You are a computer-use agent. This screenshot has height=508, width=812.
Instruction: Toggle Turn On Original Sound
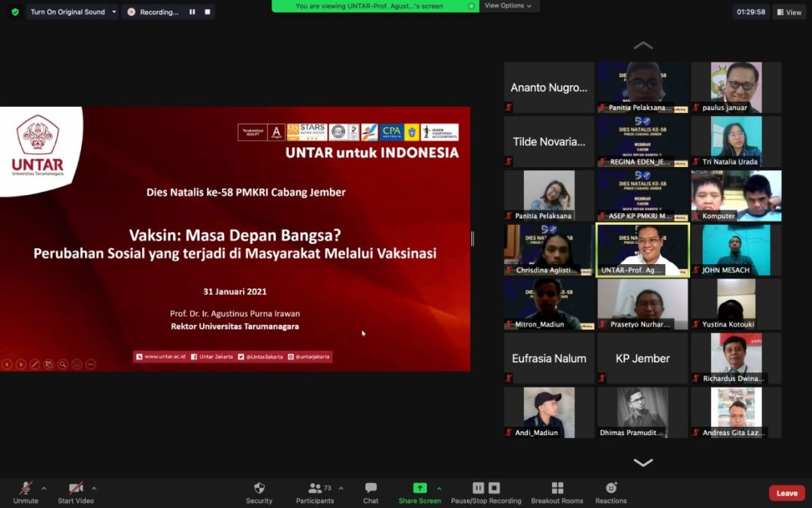(68, 12)
